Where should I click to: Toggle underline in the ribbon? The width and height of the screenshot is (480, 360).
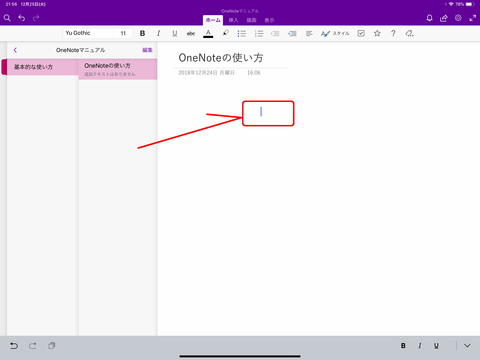(174, 33)
